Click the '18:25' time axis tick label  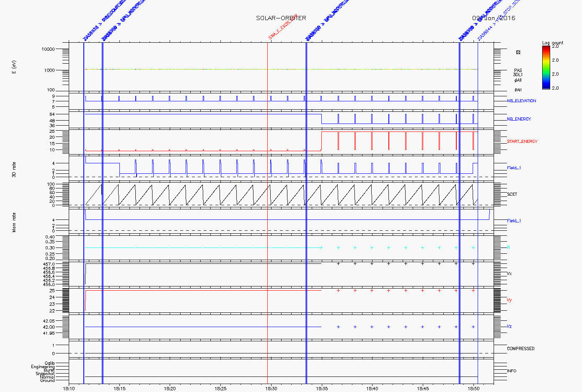click(220, 389)
